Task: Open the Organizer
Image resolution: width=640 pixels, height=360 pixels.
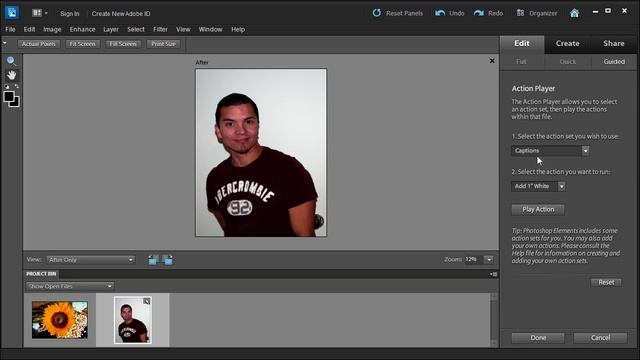Action: point(537,13)
